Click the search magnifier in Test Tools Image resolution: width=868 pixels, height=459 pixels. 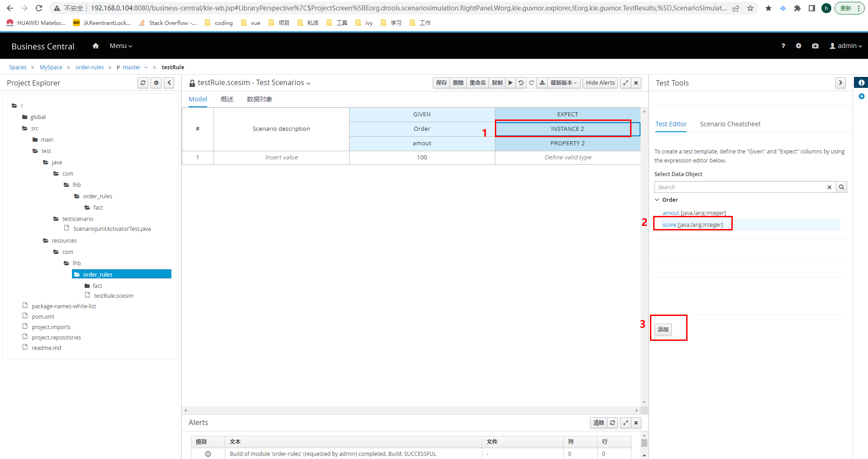pos(841,187)
